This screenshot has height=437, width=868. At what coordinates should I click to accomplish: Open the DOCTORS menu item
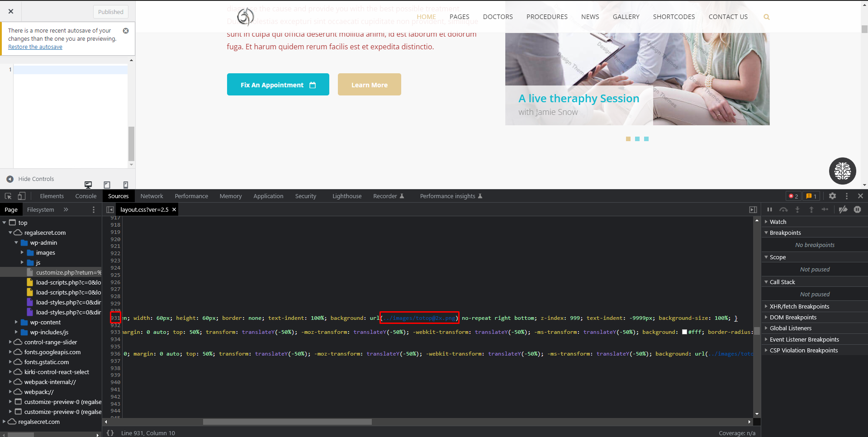[498, 17]
